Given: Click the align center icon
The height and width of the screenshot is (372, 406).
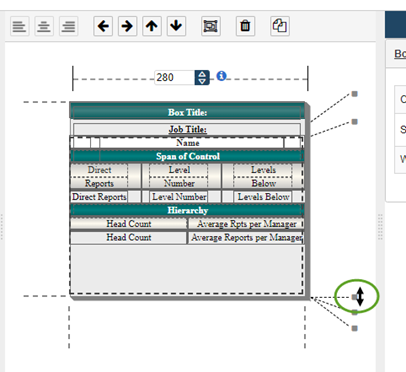Looking at the screenshot, I should [x=44, y=26].
